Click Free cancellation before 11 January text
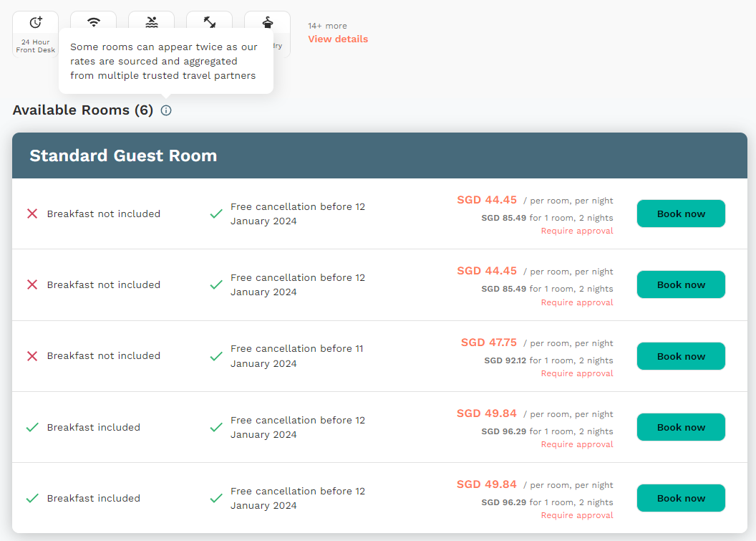Screen dimensions: 756x541 (297, 356)
